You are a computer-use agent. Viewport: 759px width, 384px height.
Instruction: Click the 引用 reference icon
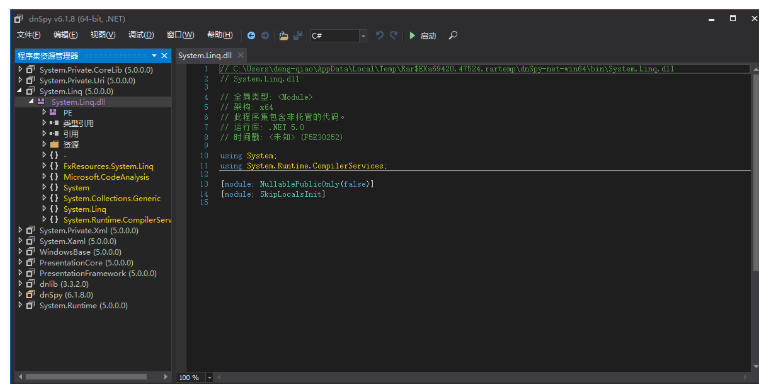[54, 134]
